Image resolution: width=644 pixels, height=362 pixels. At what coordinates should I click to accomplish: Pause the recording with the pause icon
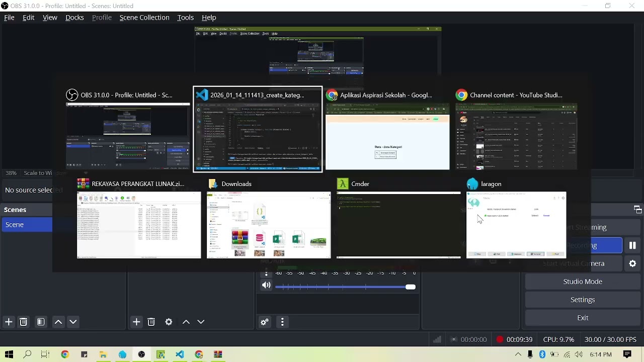[632, 245]
